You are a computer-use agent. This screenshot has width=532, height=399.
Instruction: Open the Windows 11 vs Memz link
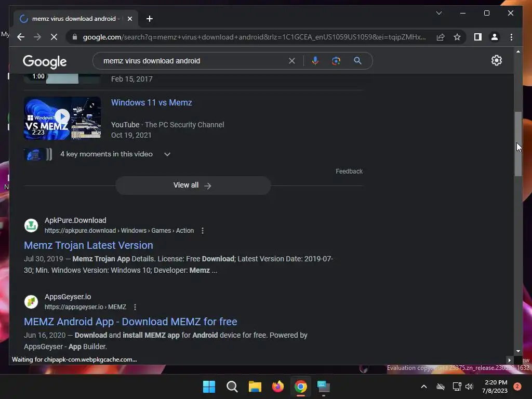tap(151, 102)
